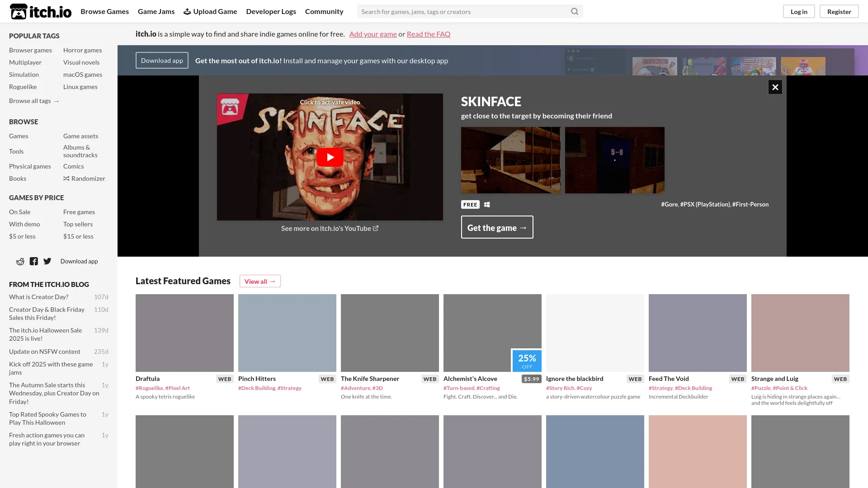The image size is (868, 488).
Task: Open Feed The Void game title
Action: (x=669, y=379)
